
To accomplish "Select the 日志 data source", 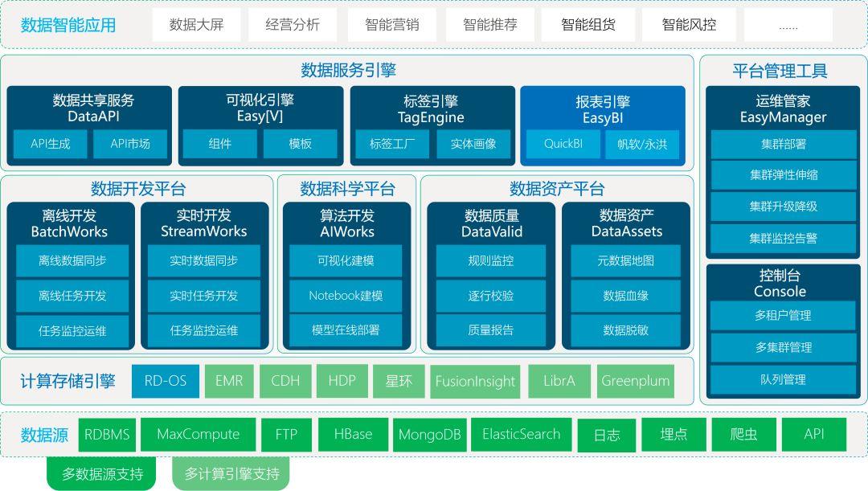I will 607,435.
